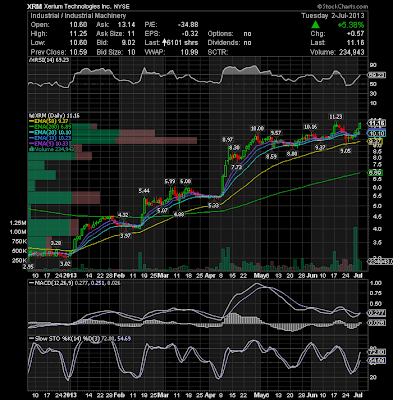The image size is (393, 400).
Task: Click the Jun label on lower date axis
Action: coord(311,395)
